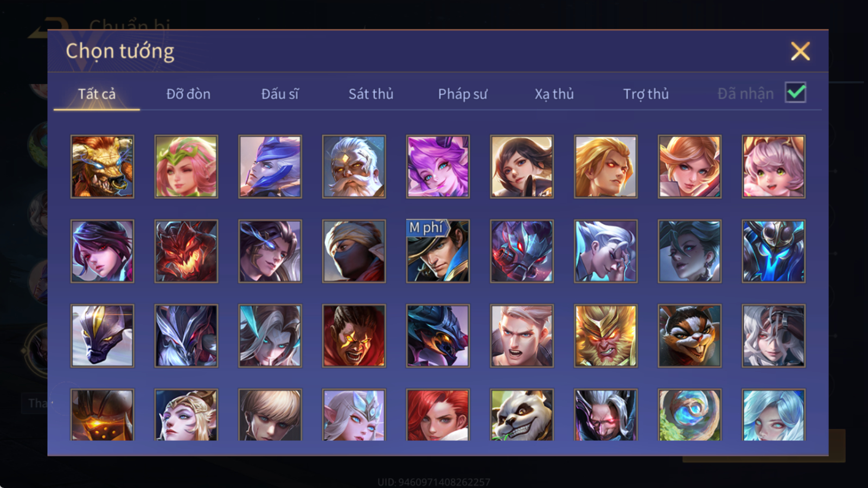Pick the swirling blue orb hero icon
868x488 pixels.
click(x=690, y=415)
